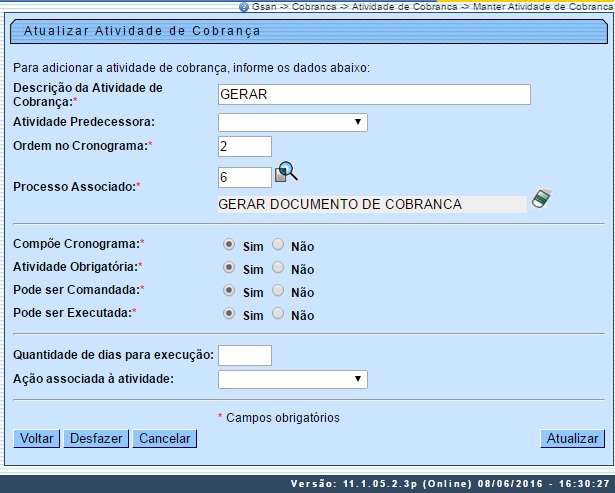The width and height of the screenshot is (615, 493).
Task: Click the Processo Associado code field
Action: (244, 177)
